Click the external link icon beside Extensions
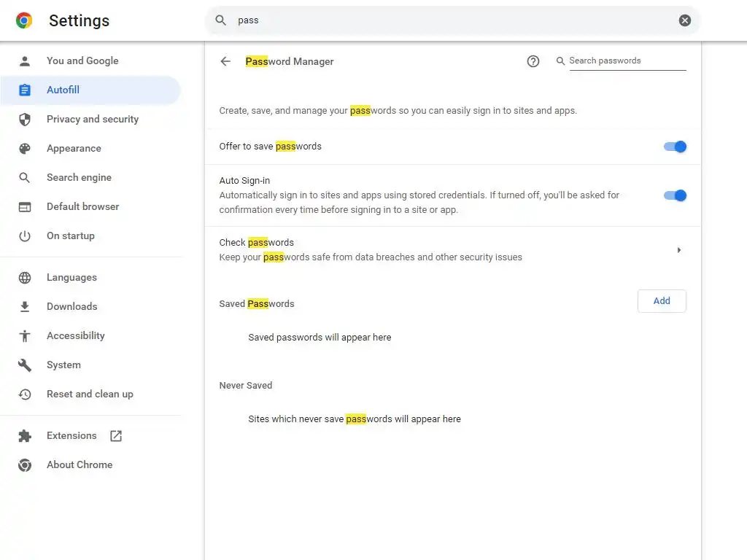 click(x=116, y=436)
